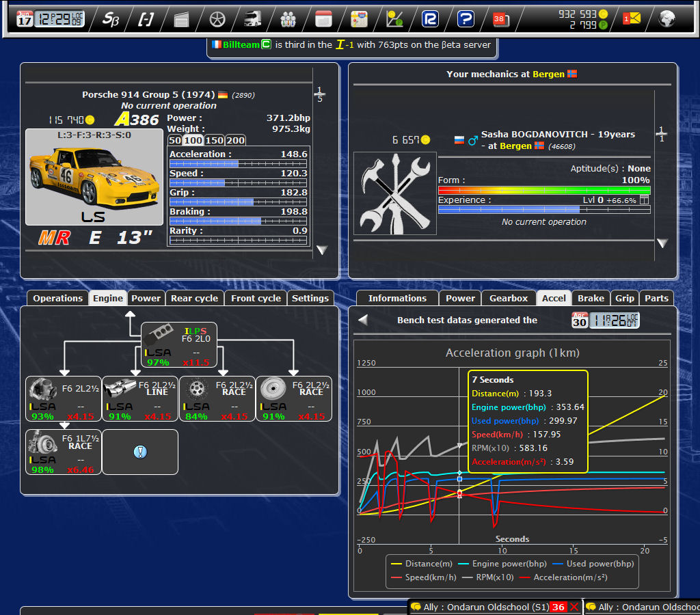700x615 pixels.
Task: Toggle Engine power(bhp) series in legend
Action: pos(502,564)
